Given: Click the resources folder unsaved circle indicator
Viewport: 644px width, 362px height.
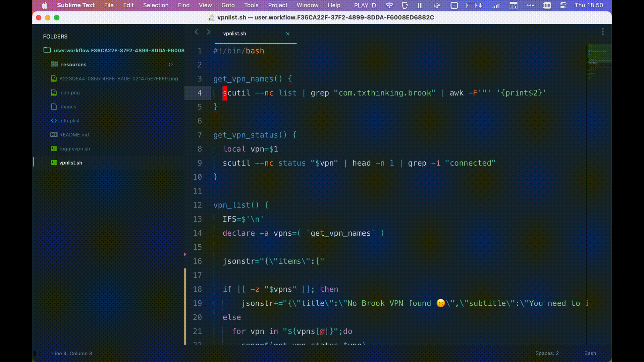Looking at the screenshot, I should coord(171,64).
